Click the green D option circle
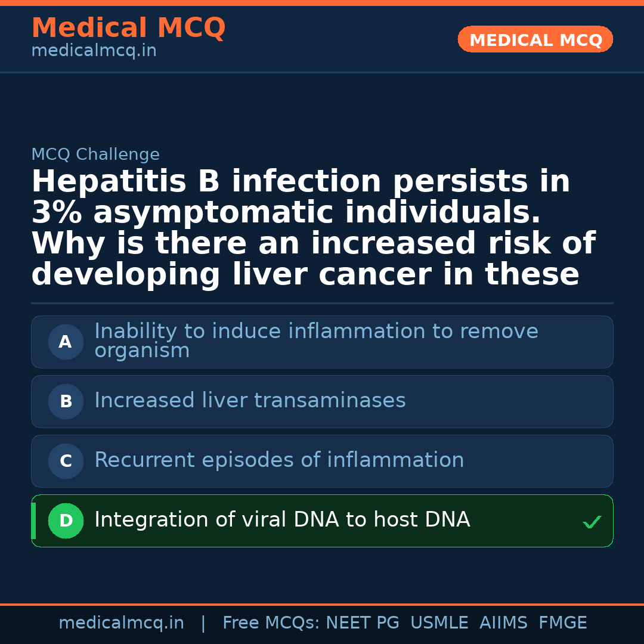Screen dimensions: 644x644 (x=66, y=521)
